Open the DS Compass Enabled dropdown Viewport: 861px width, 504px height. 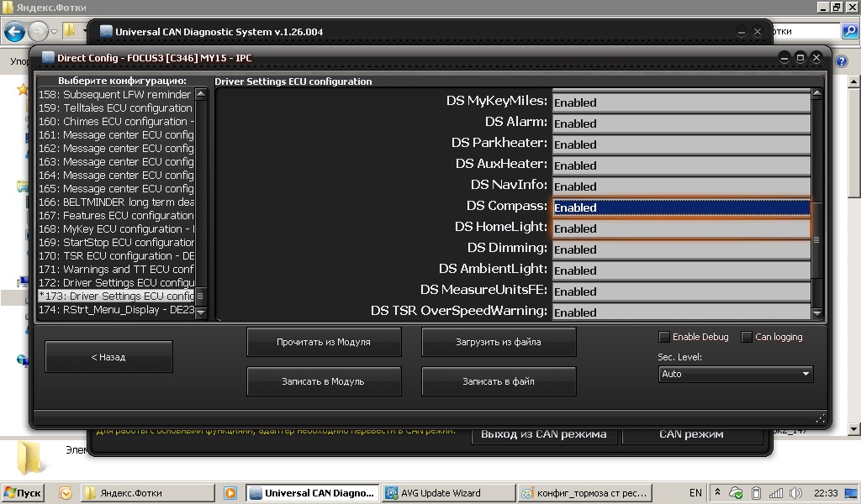[x=681, y=207]
